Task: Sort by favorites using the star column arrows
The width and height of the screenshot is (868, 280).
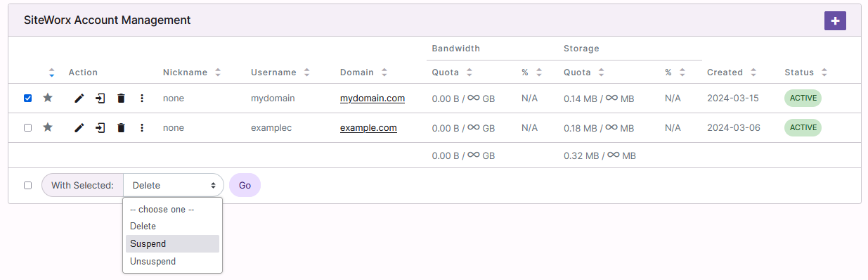Action: click(51, 72)
